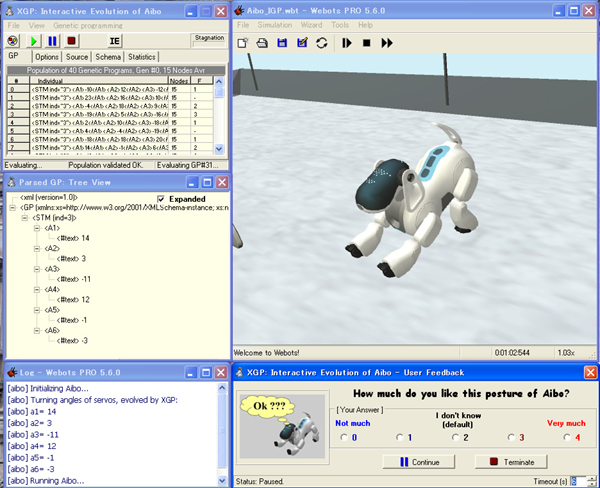Viewport: 600px width, 488px height.
Task: Switch to the Statistics tab in XGP
Action: [x=142, y=57]
